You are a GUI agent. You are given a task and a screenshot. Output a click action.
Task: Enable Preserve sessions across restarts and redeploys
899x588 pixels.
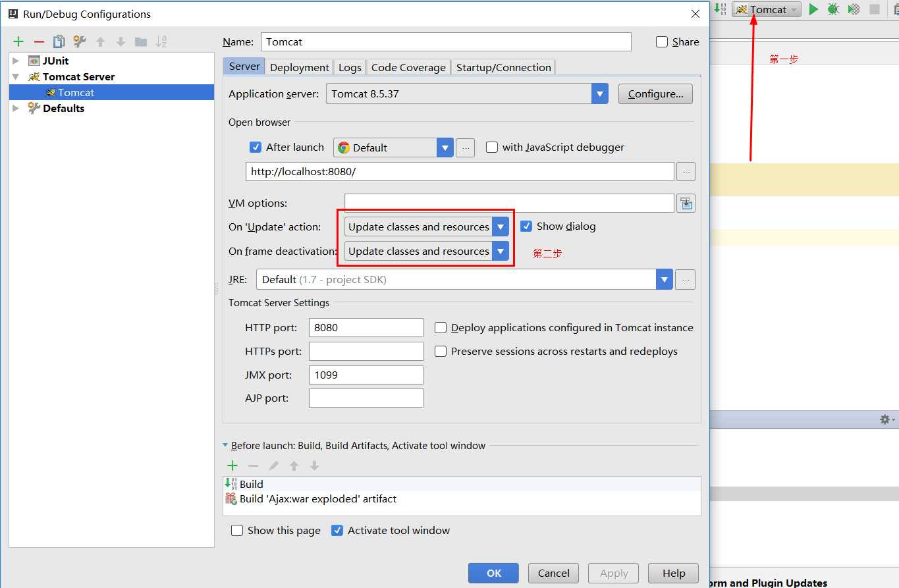pyautogui.click(x=441, y=352)
